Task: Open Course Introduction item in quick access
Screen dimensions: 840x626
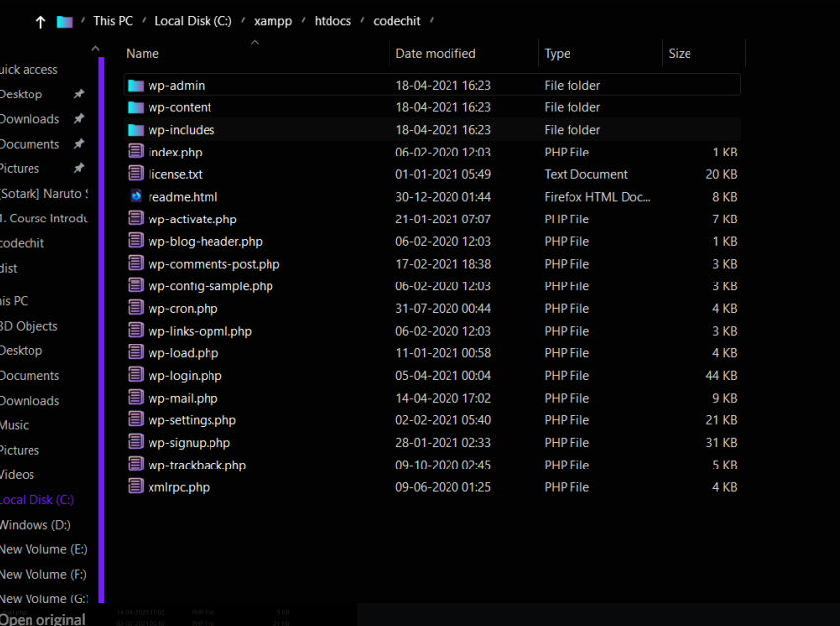Action: click(44, 219)
